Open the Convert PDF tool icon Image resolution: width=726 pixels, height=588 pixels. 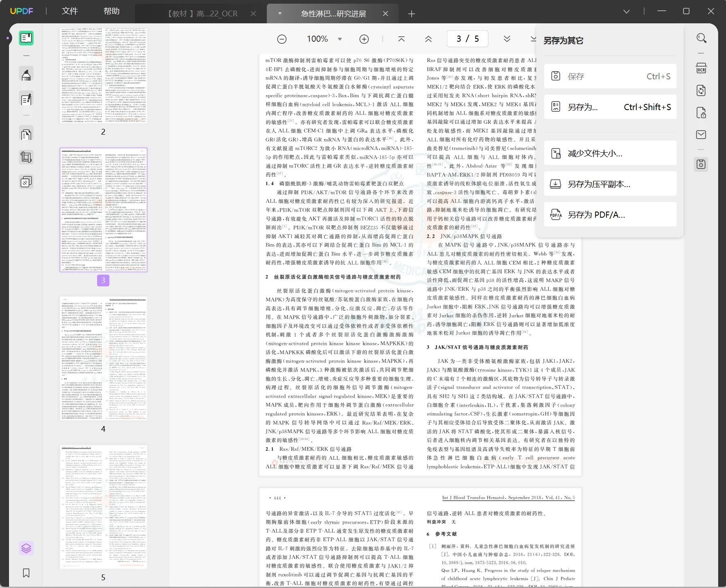pyautogui.click(x=701, y=90)
